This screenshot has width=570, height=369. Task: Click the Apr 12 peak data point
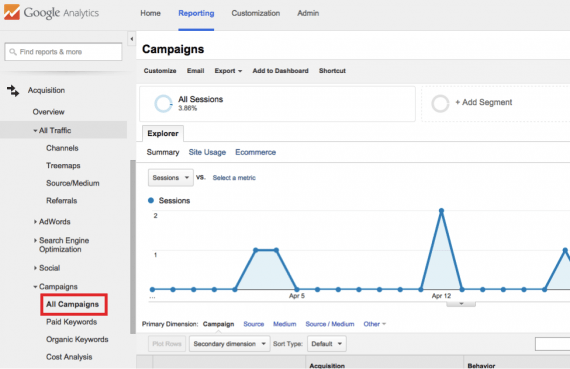(441, 210)
